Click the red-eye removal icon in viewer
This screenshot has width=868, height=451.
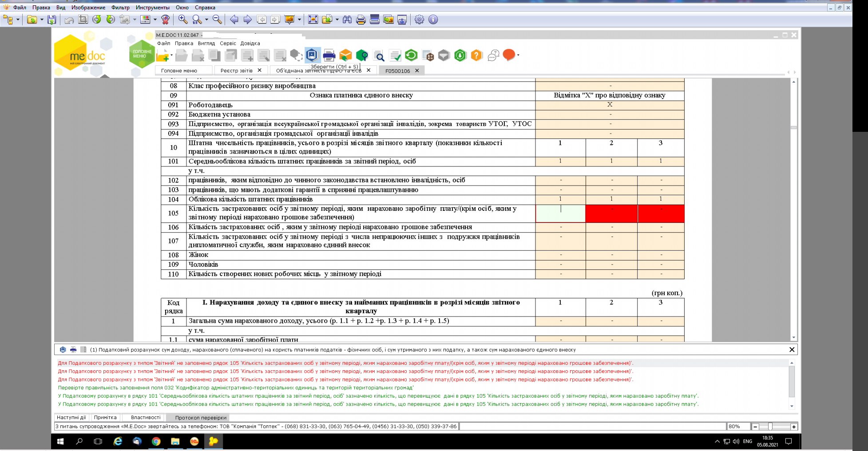point(165,20)
